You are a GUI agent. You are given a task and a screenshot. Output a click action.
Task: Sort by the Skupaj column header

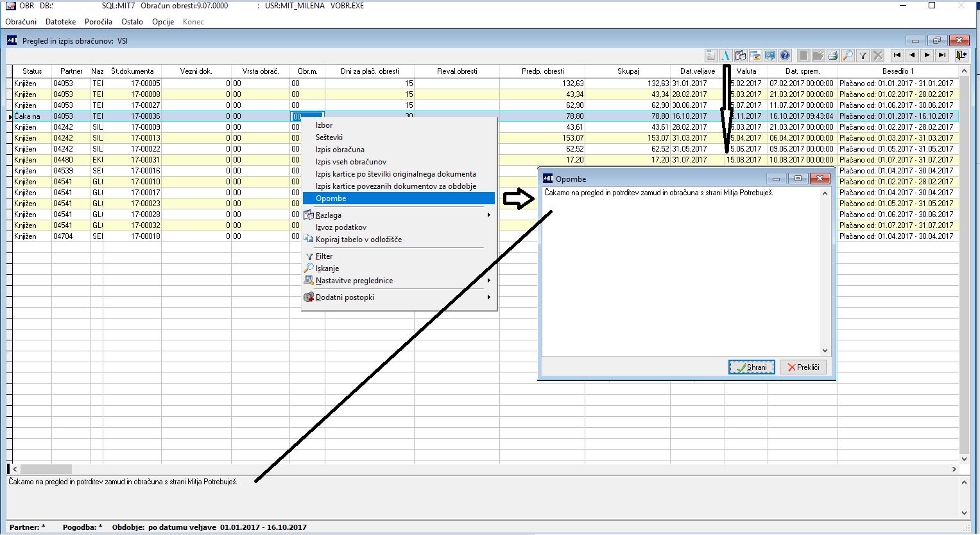click(628, 71)
